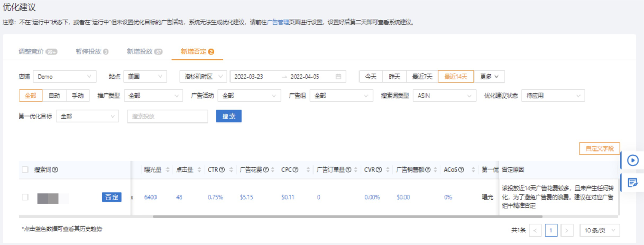Choose 今天 date range
Viewport: 644px width, 245px height.
pos(371,77)
